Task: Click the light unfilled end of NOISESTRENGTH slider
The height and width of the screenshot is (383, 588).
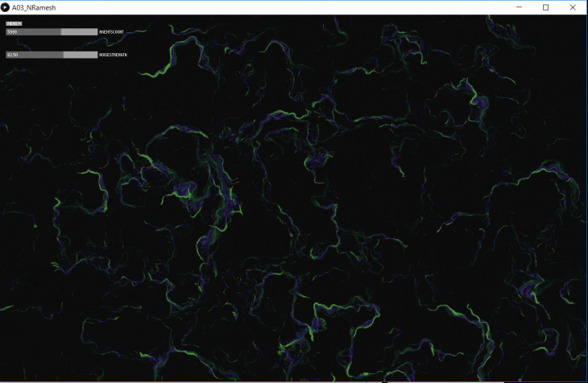Action: click(81, 55)
